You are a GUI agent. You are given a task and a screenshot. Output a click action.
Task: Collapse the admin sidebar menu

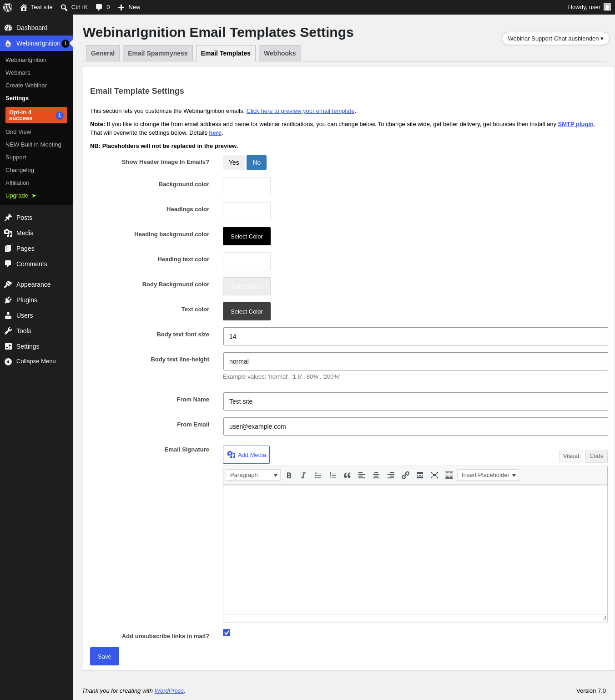point(36,361)
